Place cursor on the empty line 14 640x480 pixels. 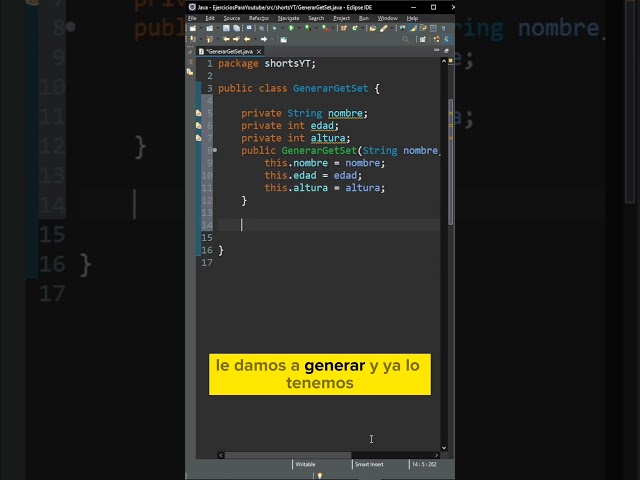[329, 225]
